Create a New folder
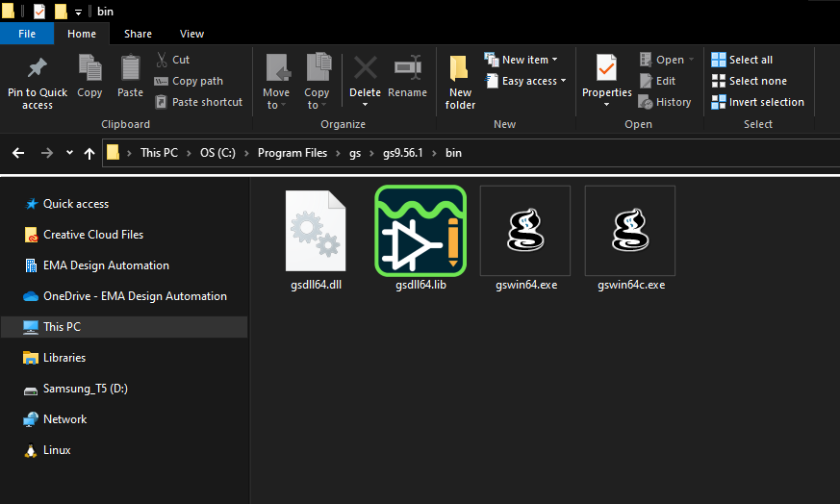The height and width of the screenshot is (504, 840). (x=460, y=82)
